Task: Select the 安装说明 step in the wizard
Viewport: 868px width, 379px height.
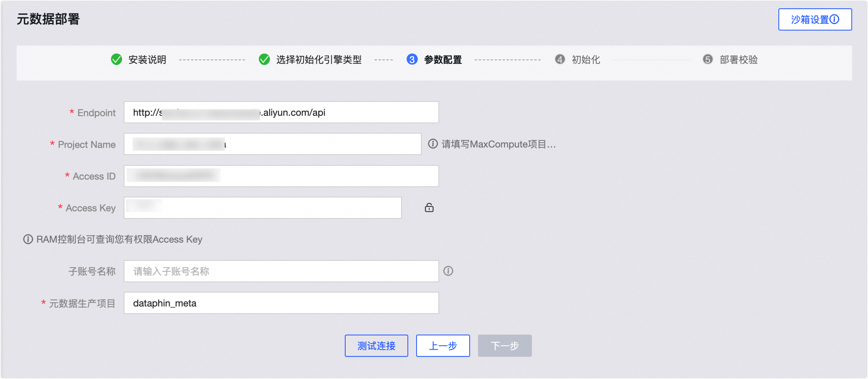Action: coord(147,59)
